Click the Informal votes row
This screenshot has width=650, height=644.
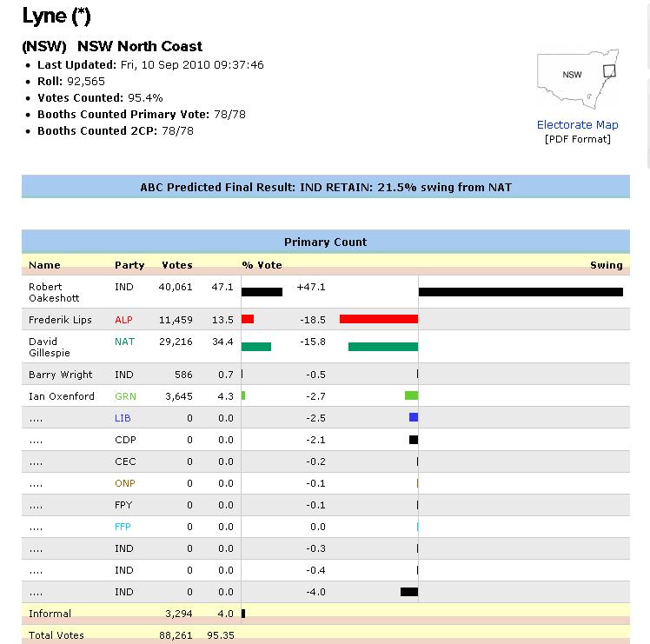tap(50, 614)
